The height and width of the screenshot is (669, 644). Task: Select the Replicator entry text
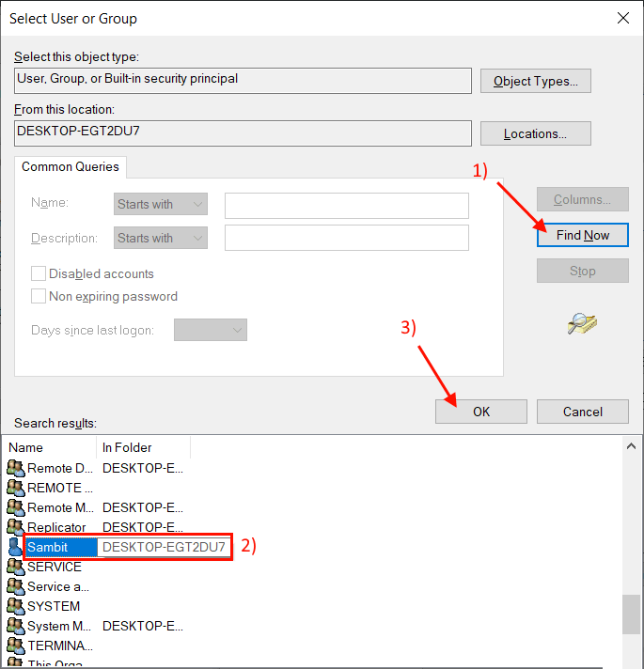pyautogui.click(x=56, y=527)
